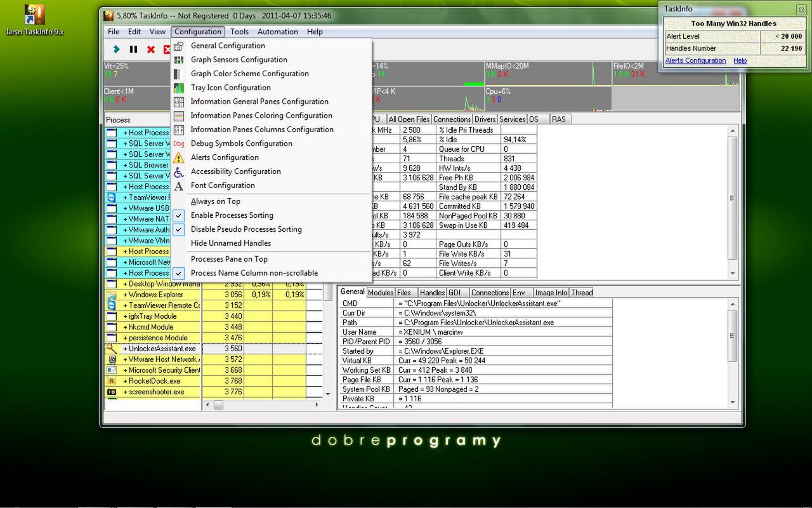Viewport: 812px width, 508px height.
Task: Click the UnlockerAssistant.exe process icon
Action: click(112, 349)
